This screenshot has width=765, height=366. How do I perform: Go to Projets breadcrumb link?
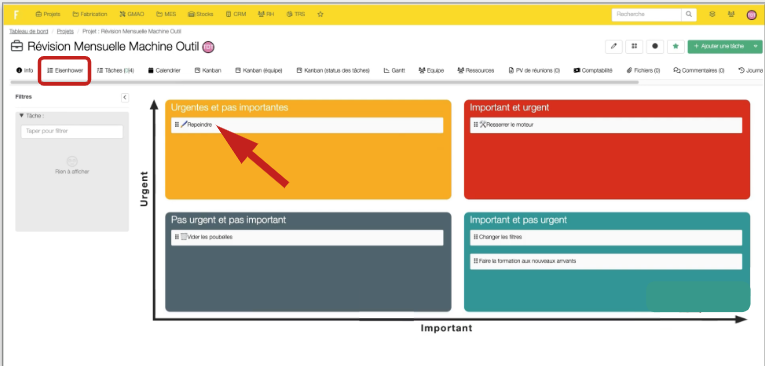(65, 31)
